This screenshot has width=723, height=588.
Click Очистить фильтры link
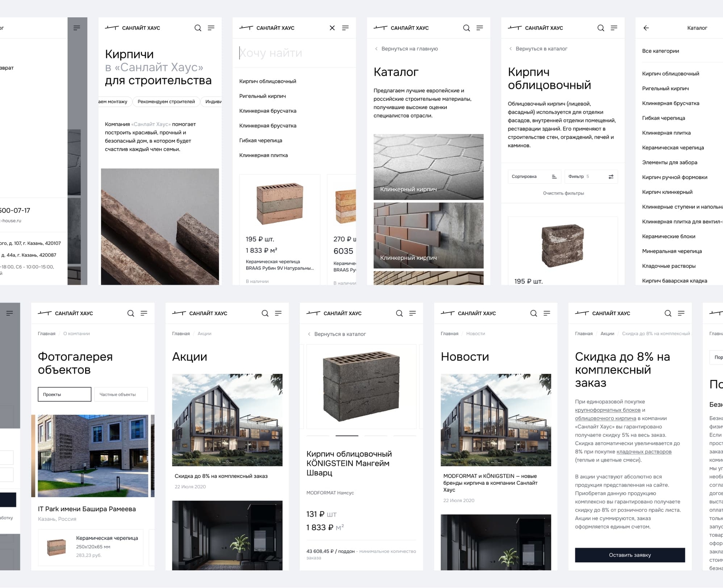coord(563,193)
